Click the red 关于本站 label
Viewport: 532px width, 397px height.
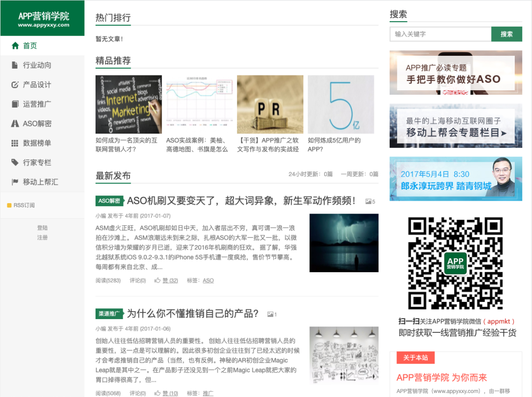click(416, 358)
